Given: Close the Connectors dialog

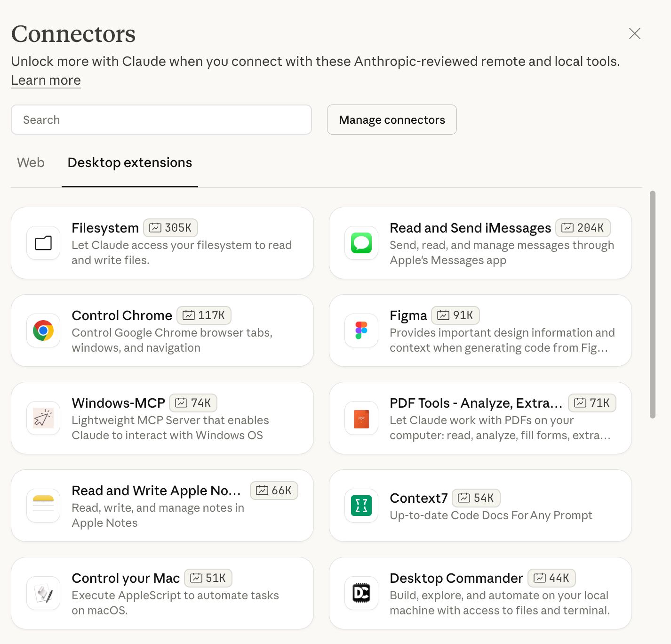Looking at the screenshot, I should [634, 33].
